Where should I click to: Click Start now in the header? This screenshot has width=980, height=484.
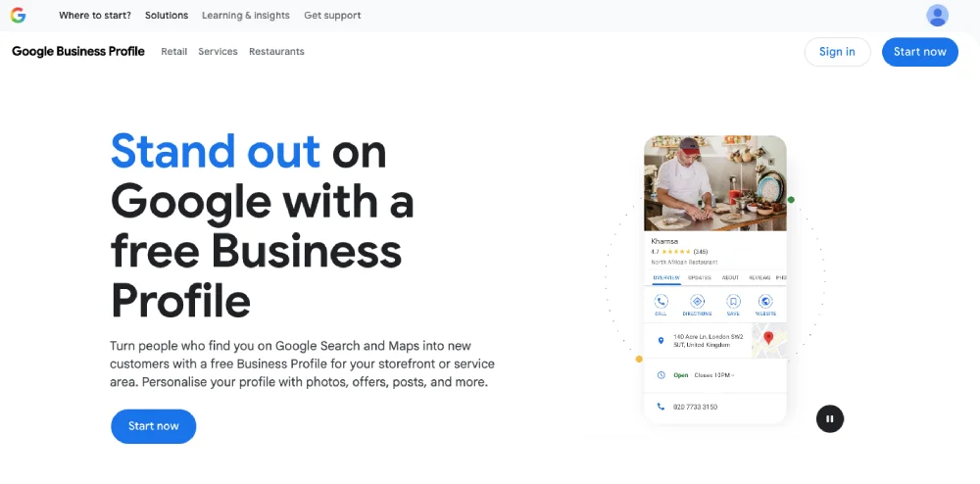coord(919,52)
